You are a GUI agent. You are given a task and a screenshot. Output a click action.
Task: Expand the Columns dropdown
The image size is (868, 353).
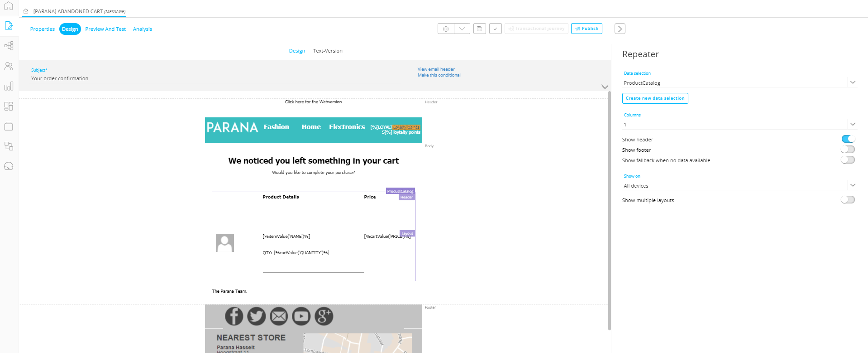(852, 124)
